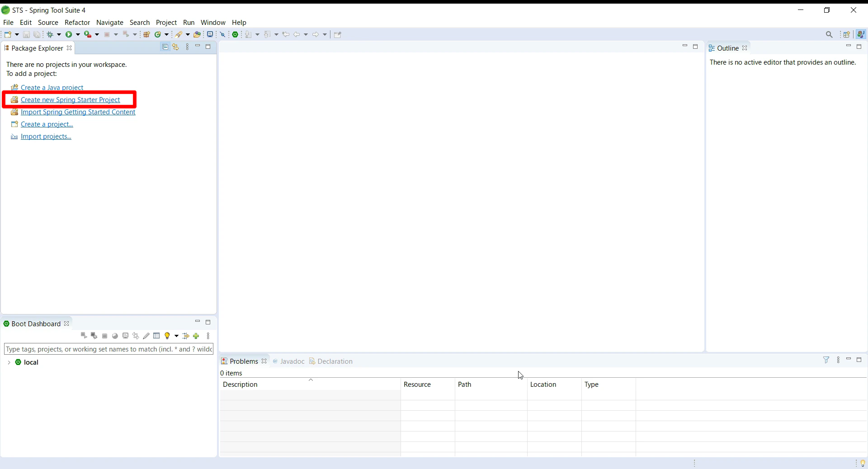The image size is (868, 469).
Task: Click the Debug bug icon in toolbar
Action: click(50, 34)
